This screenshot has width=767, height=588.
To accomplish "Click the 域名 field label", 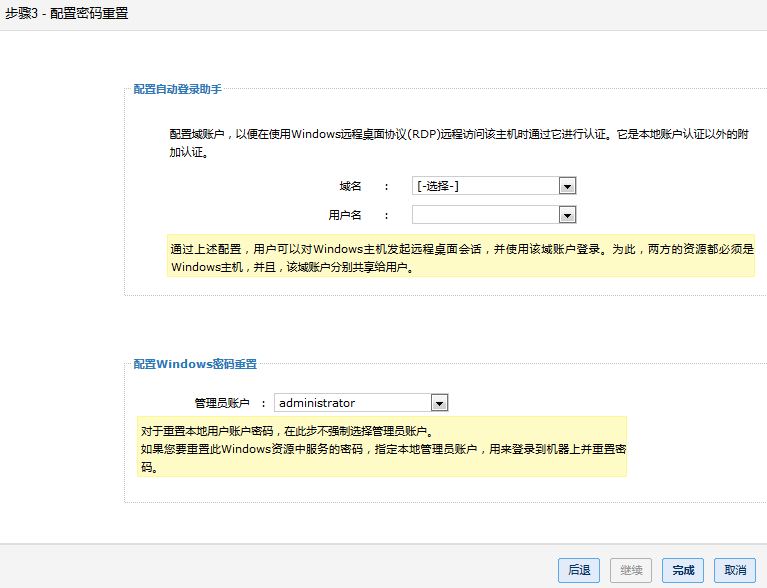I will coord(349,186).
